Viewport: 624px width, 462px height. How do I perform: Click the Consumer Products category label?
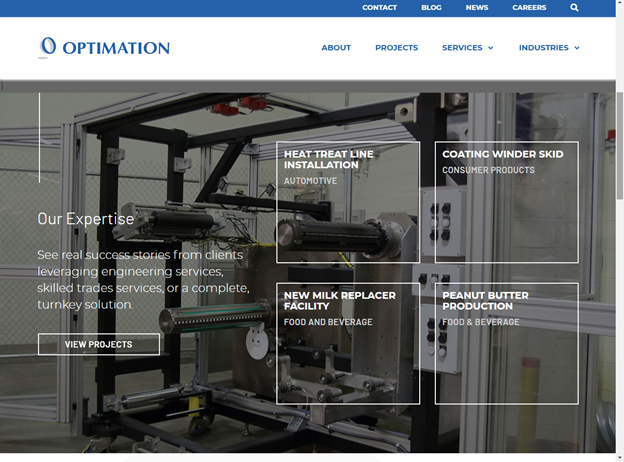coord(488,170)
